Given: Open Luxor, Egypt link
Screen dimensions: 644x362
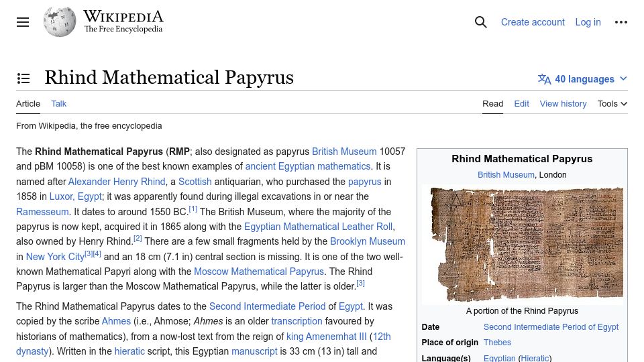Looking at the screenshot, I should pyautogui.click(x=76, y=196).
